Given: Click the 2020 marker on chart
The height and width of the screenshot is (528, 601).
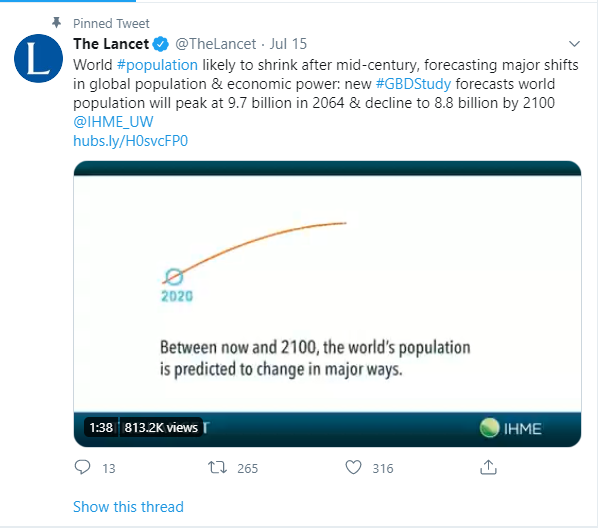Looking at the screenshot, I should 174,277.
